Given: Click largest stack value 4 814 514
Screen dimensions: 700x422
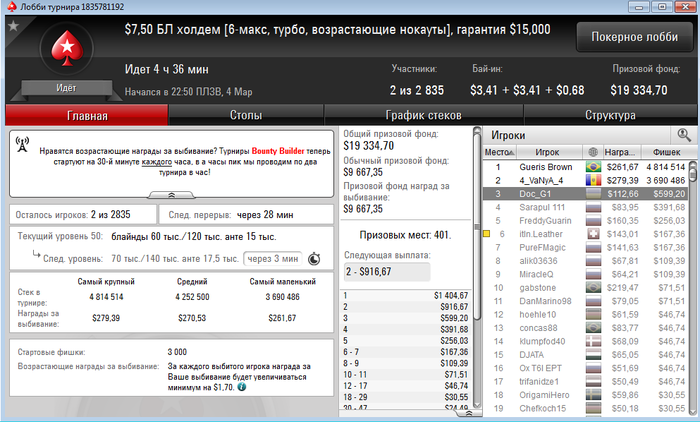Looking at the screenshot, I should point(106,297).
